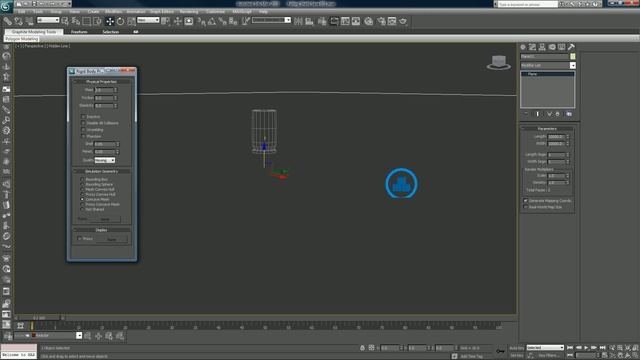Click the Select by Name icon

pyautogui.click(x=76, y=21)
